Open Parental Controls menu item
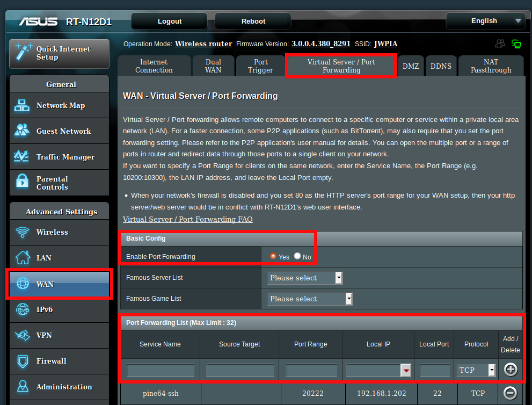This screenshot has height=405, width=532. point(60,183)
